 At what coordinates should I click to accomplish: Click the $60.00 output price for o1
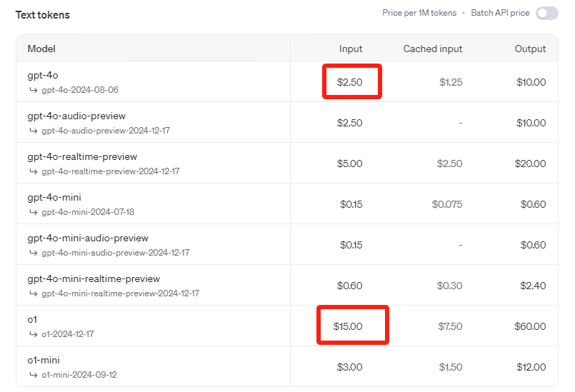(x=531, y=326)
